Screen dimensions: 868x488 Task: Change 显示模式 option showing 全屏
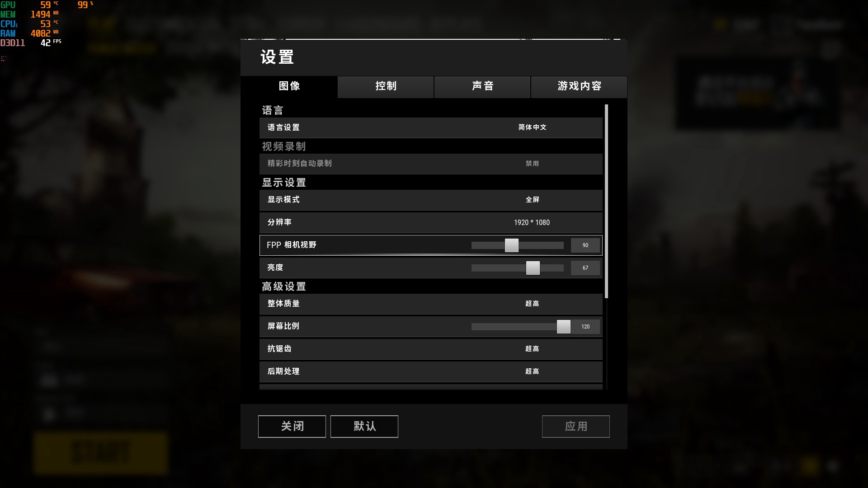(x=431, y=200)
